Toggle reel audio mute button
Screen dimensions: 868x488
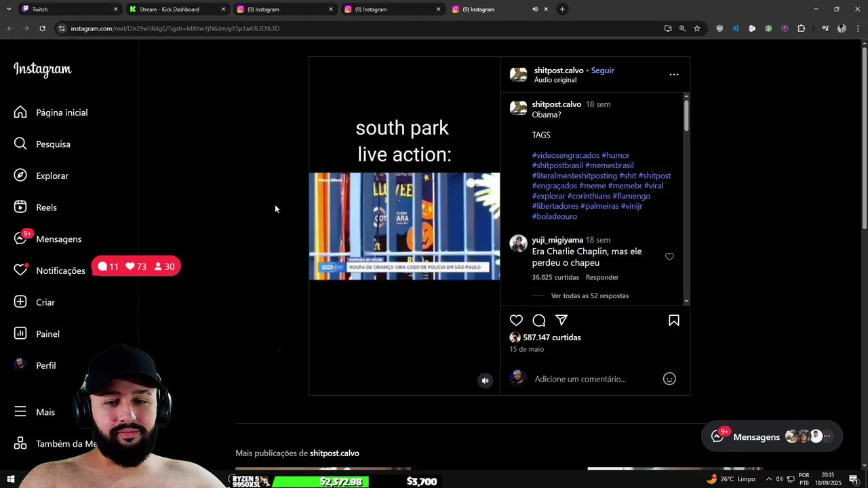pos(485,380)
